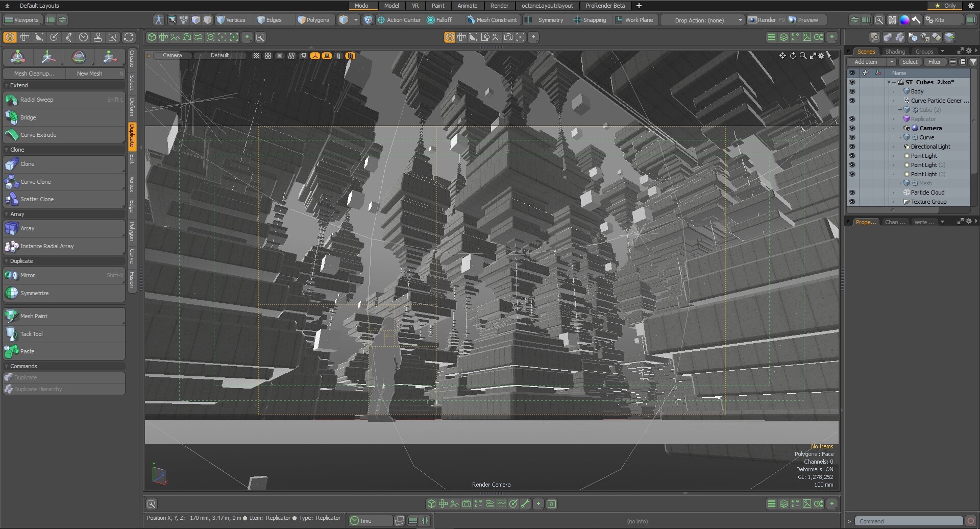The image size is (980, 529).
Task: Switch to the Paint layout tab
Action: click(x=438, y=6)
